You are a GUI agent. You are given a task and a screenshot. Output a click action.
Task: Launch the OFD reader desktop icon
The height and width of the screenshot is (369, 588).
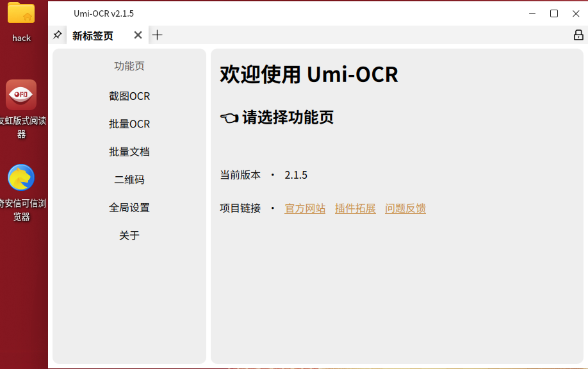click(21, 110)
